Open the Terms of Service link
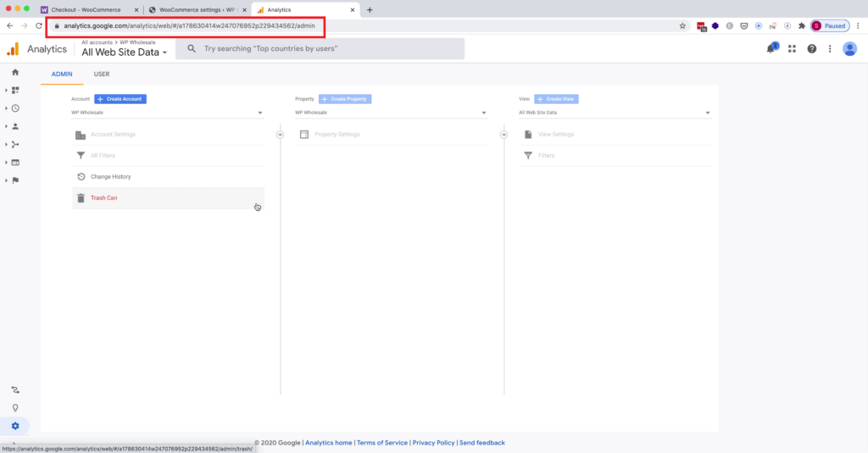 coord(382,443)
